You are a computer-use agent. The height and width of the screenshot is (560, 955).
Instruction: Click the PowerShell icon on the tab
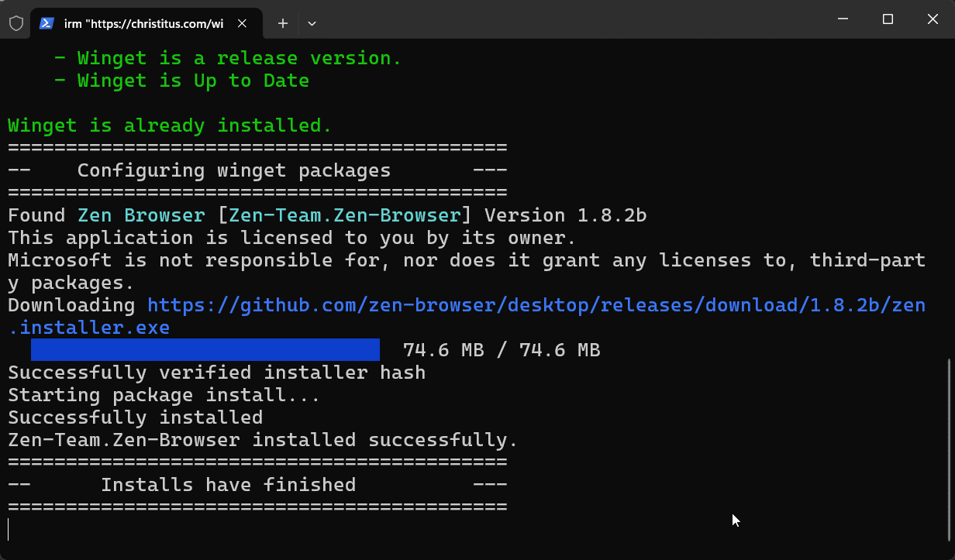[x=47, y=23]
